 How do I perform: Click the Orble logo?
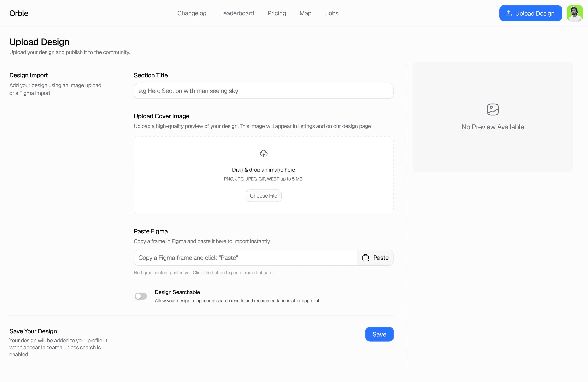pos(19,13)
